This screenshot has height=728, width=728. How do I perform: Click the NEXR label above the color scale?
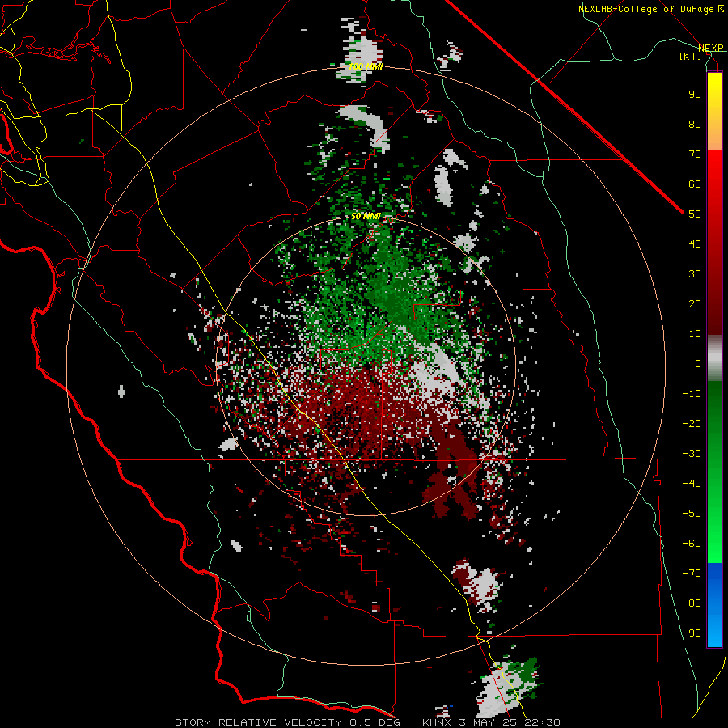(x=711, y=48)
